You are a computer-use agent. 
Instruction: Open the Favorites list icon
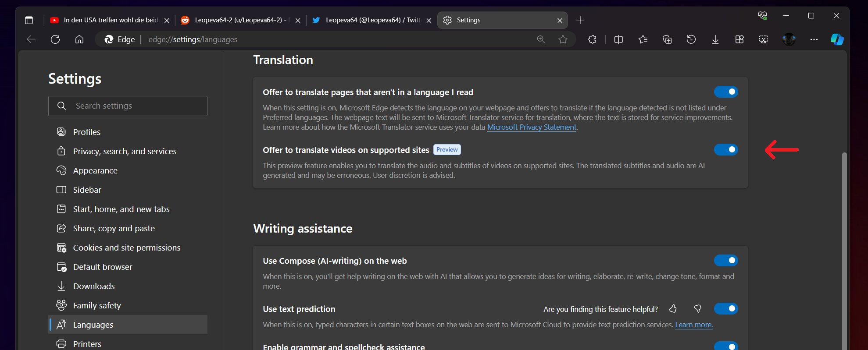(643, 39)
